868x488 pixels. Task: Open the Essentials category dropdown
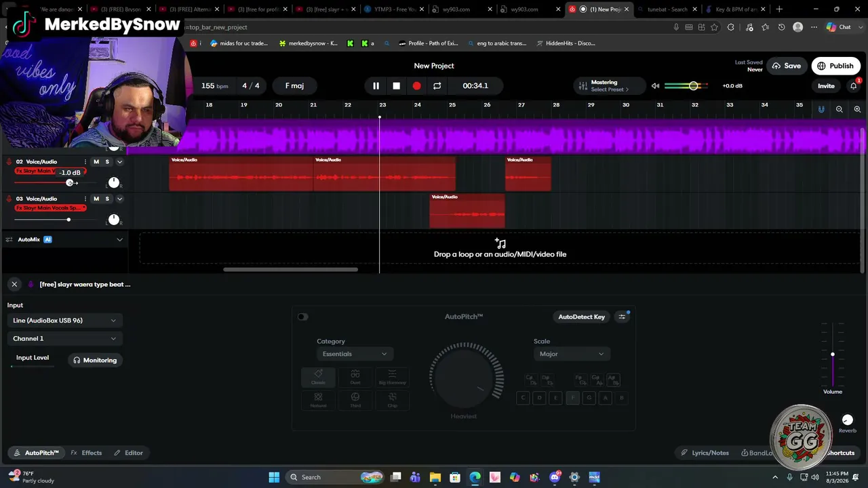(354, 354)
